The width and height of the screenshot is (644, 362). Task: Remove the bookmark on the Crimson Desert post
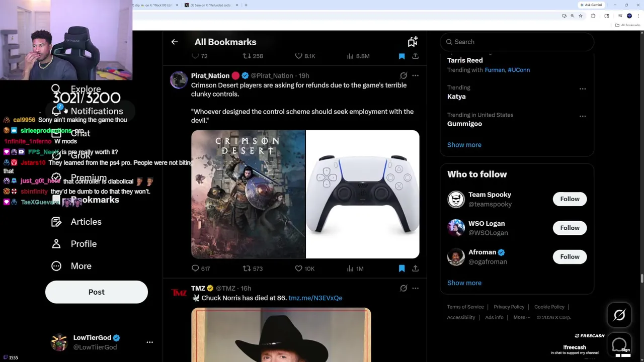coord(401,268)
